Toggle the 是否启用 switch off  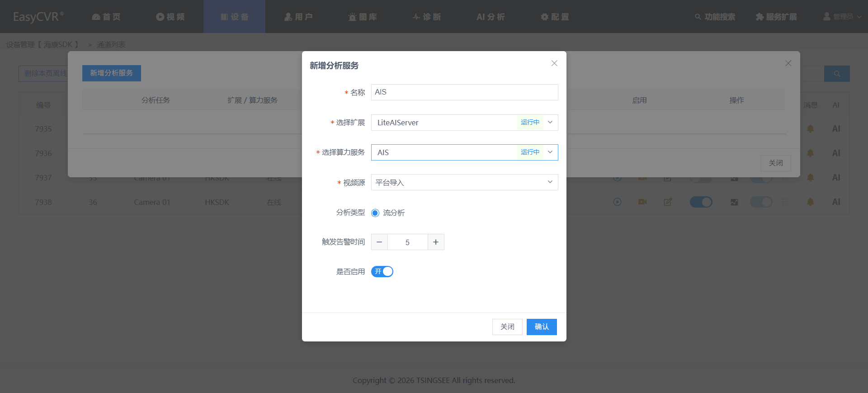pos(382,271)
